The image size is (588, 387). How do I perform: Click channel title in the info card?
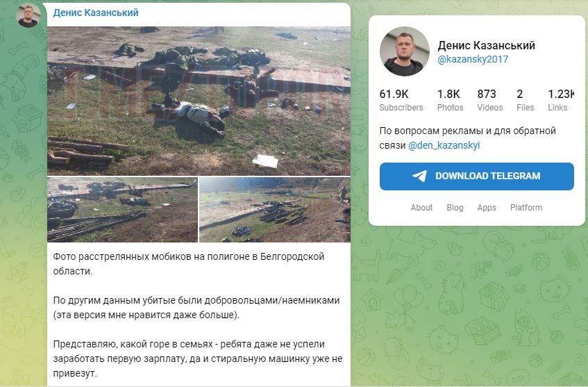click(x=487, y=45)
